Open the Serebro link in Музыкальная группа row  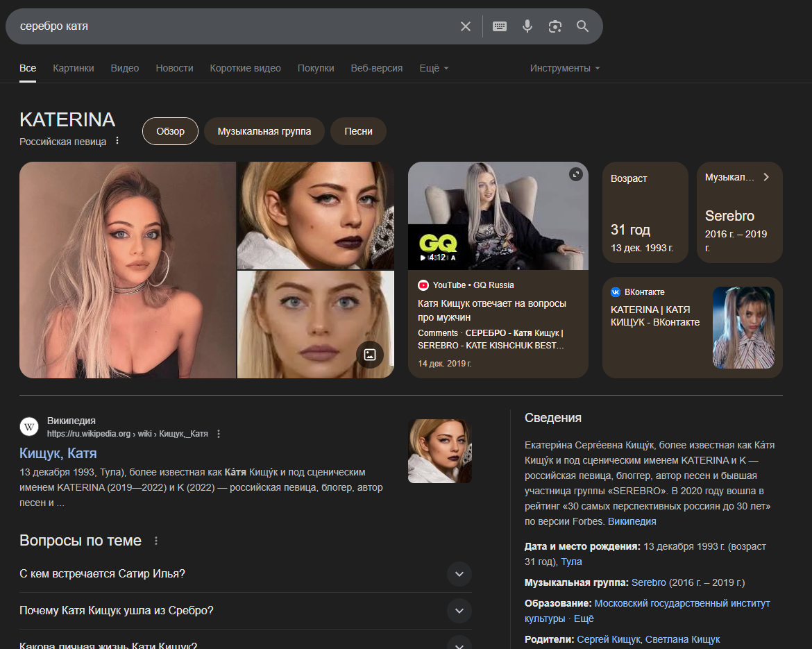tap(648, 582)
